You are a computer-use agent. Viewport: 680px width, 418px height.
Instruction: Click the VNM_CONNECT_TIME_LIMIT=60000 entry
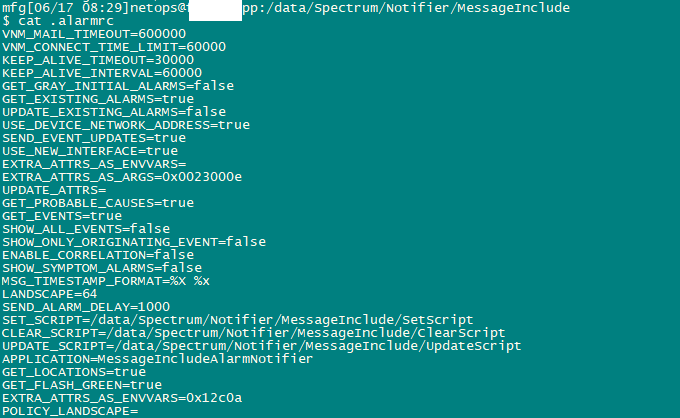(114, 47)
